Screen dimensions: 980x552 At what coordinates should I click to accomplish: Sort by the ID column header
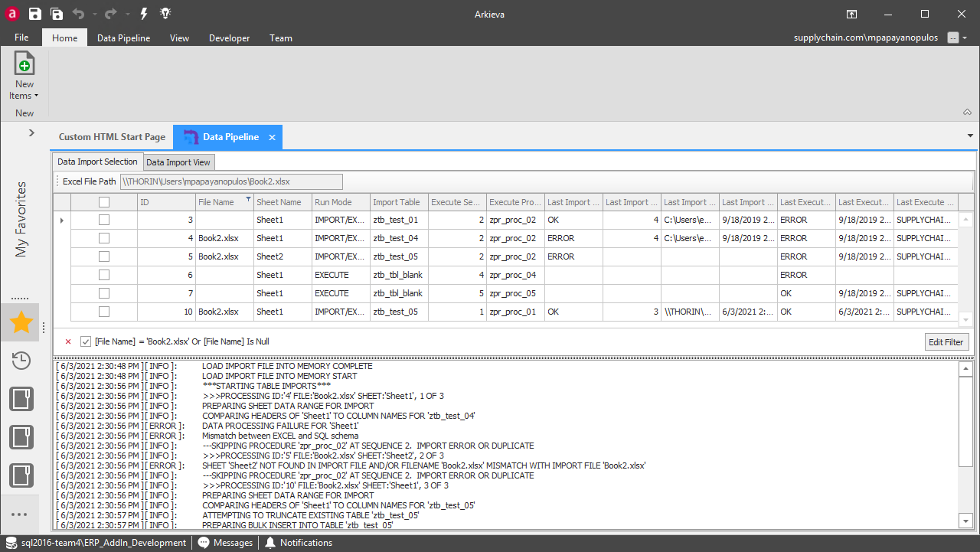[166, 202]
